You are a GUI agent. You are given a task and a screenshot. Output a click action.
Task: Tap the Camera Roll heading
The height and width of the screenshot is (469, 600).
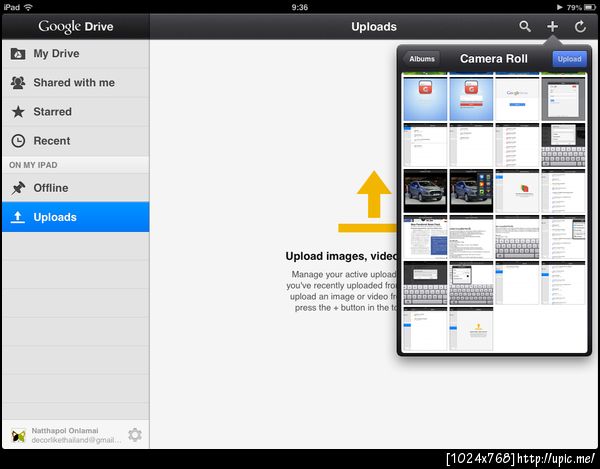pyautogui.click(x=494, y=59)
